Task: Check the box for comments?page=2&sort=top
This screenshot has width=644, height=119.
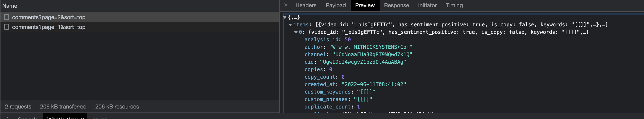Action: pos(7,17)
